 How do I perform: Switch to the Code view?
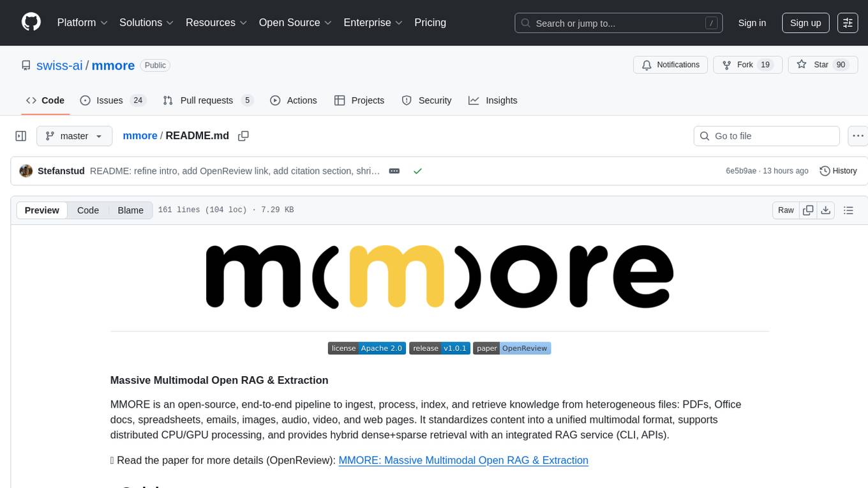88,210
